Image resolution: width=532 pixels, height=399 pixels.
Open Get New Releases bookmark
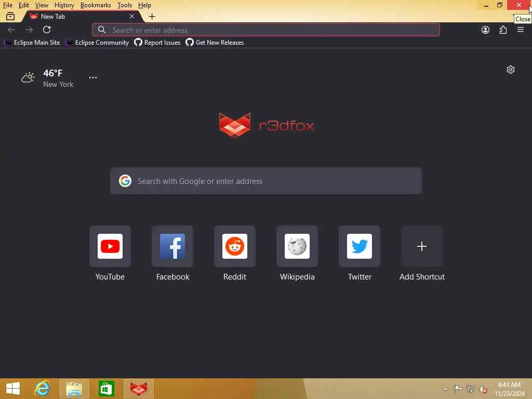pyautogui.click(x=215, y=43)
